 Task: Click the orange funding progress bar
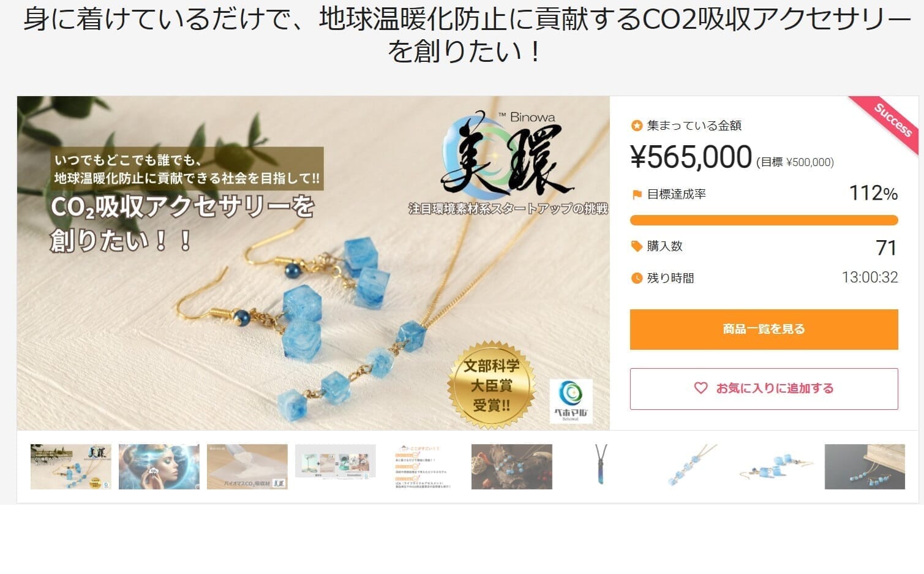click(x=764, y=220)
